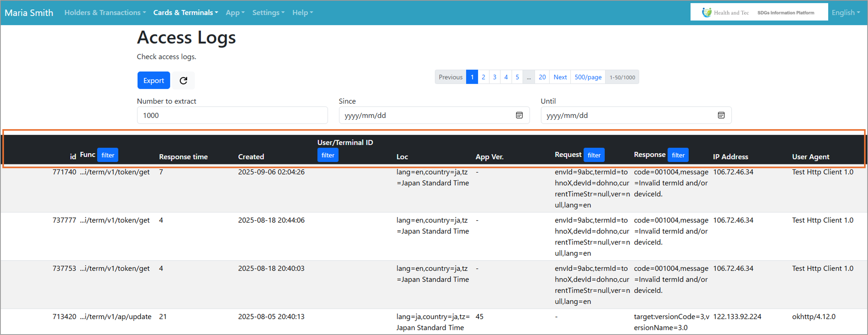Click the Next page link

(x=560, y=77)
